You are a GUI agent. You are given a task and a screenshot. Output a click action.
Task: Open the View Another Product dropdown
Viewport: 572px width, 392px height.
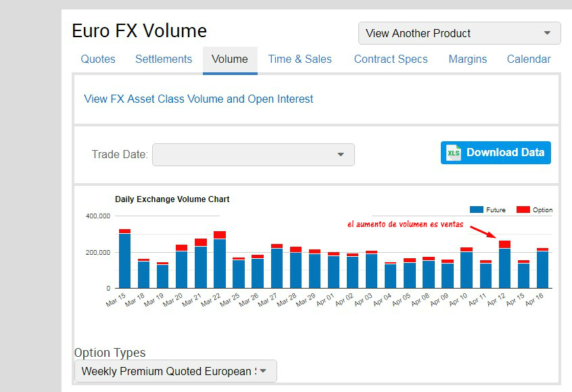(459, 33)
